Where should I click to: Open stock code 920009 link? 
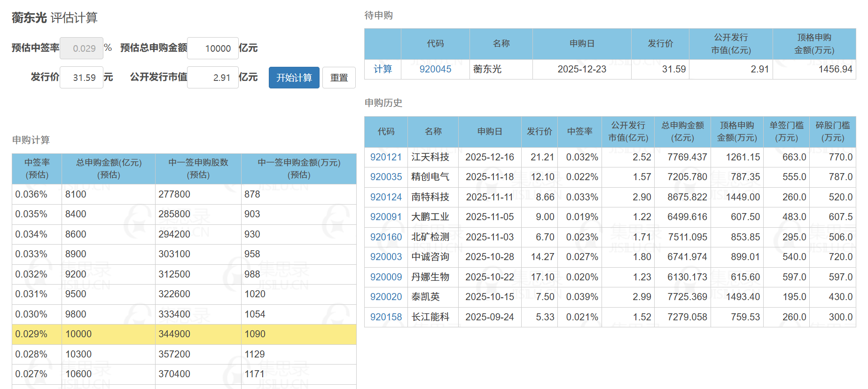(x=386, y=277)
